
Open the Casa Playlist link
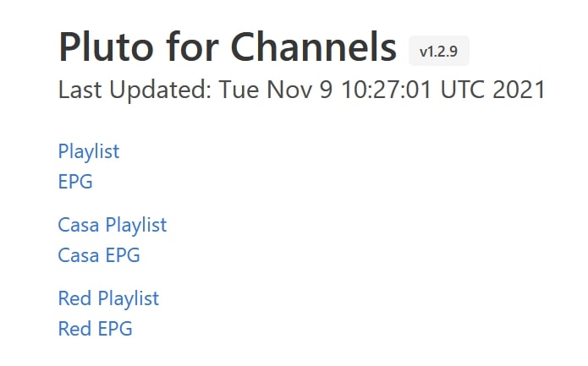tap(113, 225)
